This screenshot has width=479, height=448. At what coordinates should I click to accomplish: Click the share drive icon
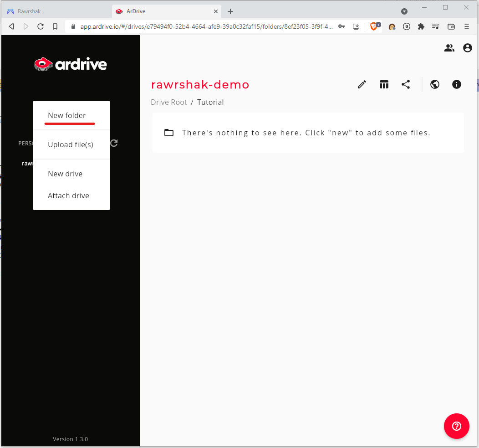click(x=406, y=84)
